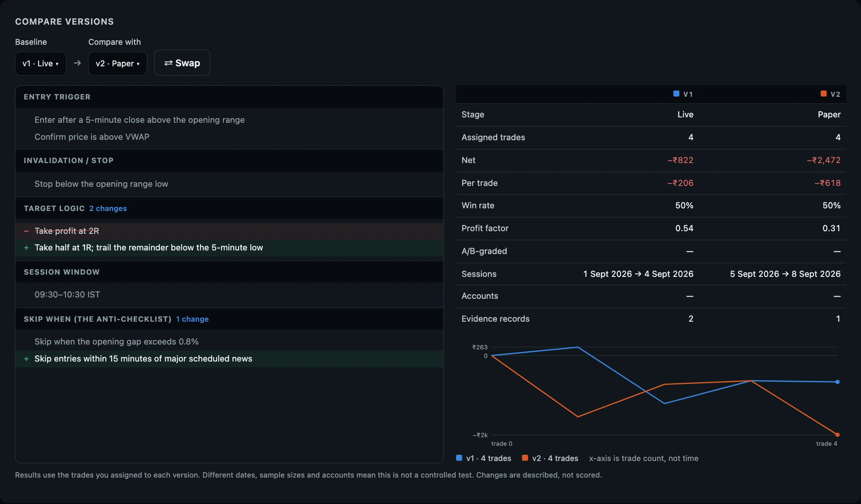Image resolution: width=861 pixels, height=504 pixels.
Task: Click the green plus beside Take half at 1R
Action: [26, 247]
